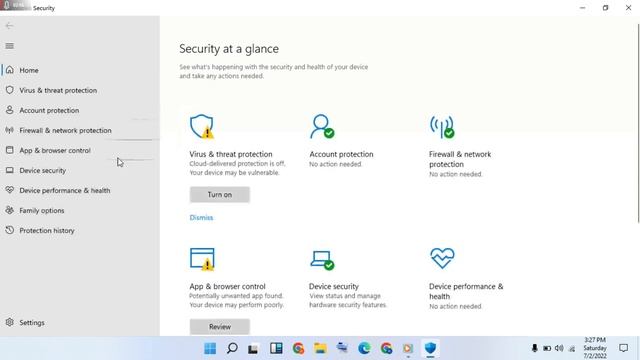Viewport: 640px width, 360px height.
Task: Click the Windows Security shield taskbar icon
Action: click(430, 348)
